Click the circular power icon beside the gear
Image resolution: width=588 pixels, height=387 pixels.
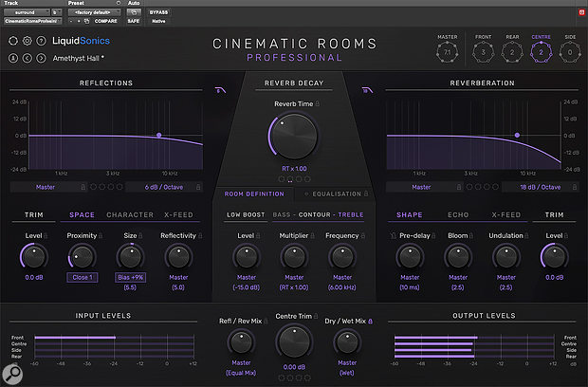(13, 41)
